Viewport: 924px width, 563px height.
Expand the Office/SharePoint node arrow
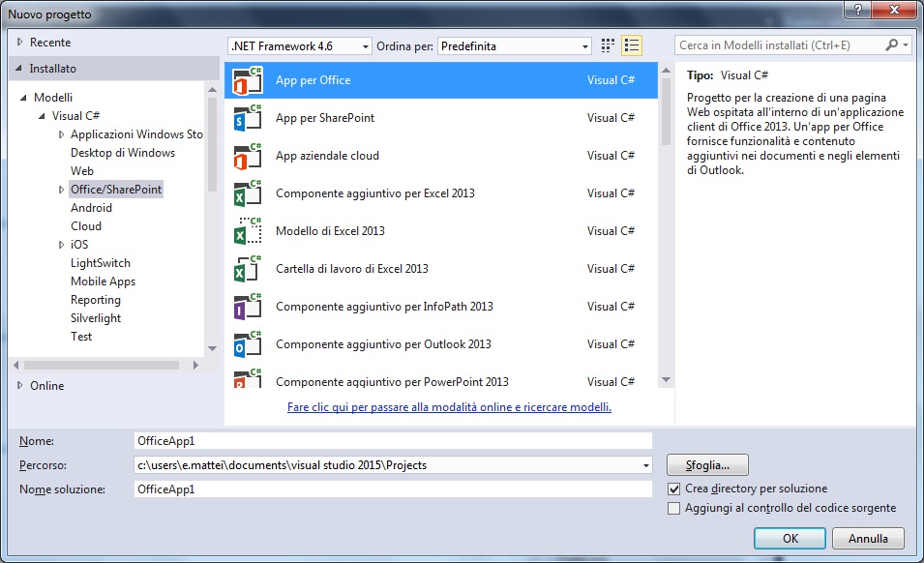point(61,190)
